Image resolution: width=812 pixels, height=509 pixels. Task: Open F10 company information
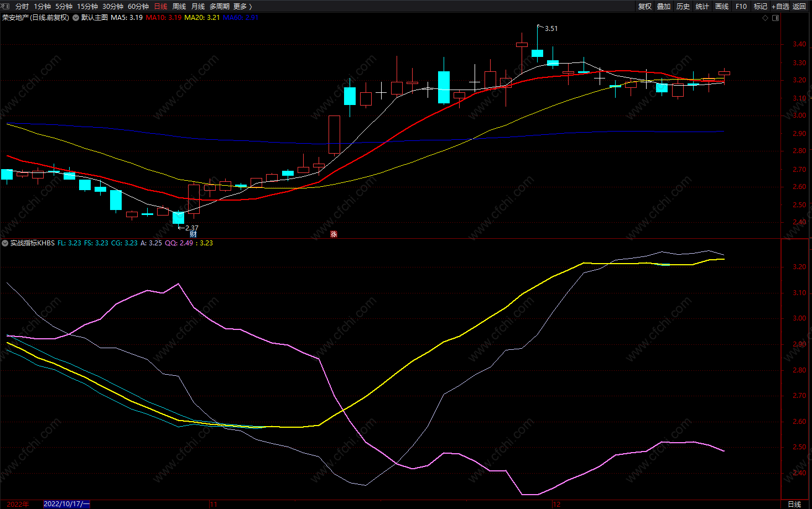pos(741,7)
